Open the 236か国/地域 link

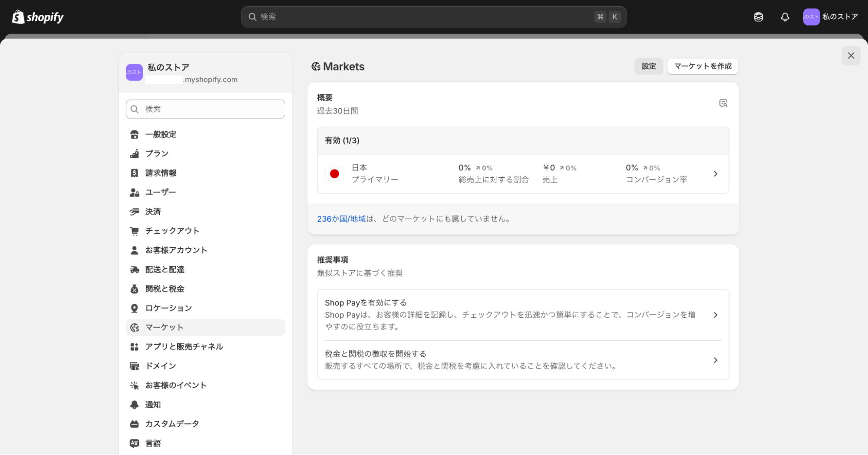[341, 219]
